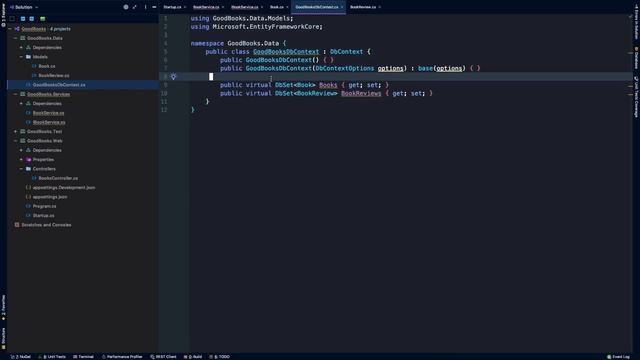Select the Scratches and Consoles node
The width and height of the screenshot is (640, 360).
click(46, 225)
